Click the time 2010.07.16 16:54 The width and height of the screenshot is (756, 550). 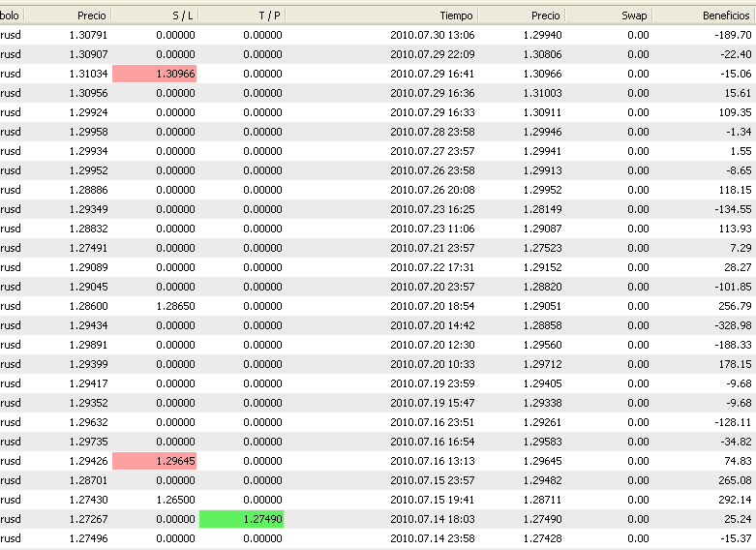coord(433,442)
